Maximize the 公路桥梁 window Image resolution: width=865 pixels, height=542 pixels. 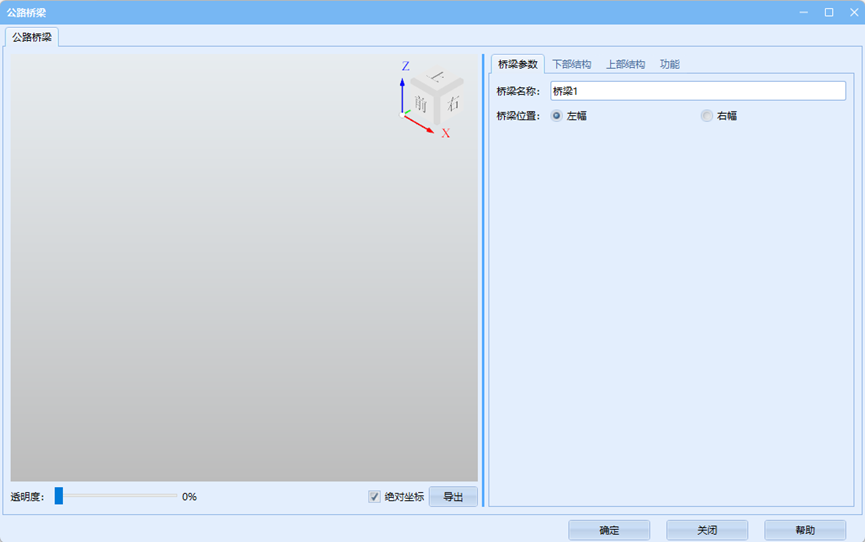pyautogui.click(x=828, y=12)
